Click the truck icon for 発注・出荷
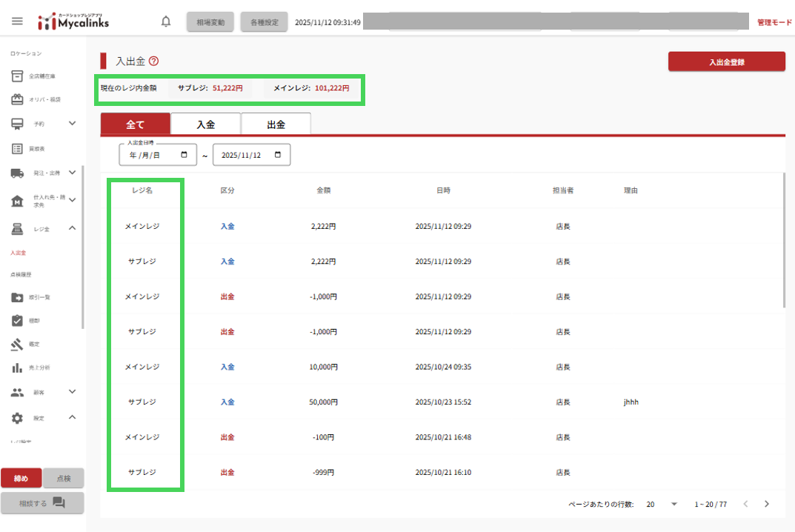Viewport: 795px width, 532px height. point(17,173)
